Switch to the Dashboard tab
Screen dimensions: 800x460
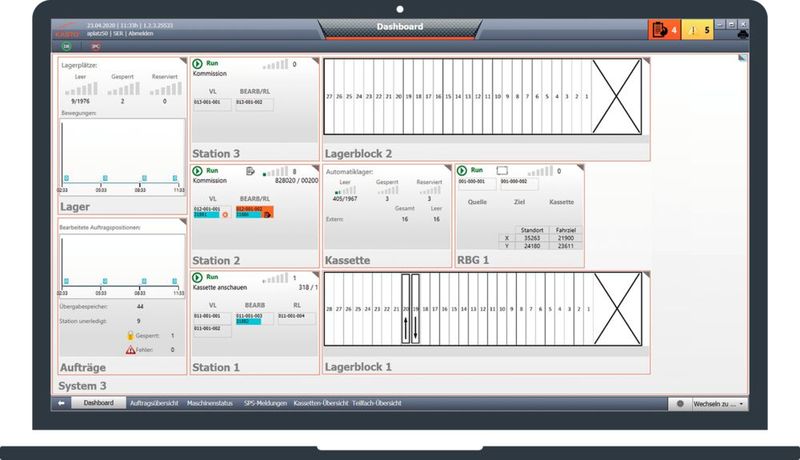point(98,403)
